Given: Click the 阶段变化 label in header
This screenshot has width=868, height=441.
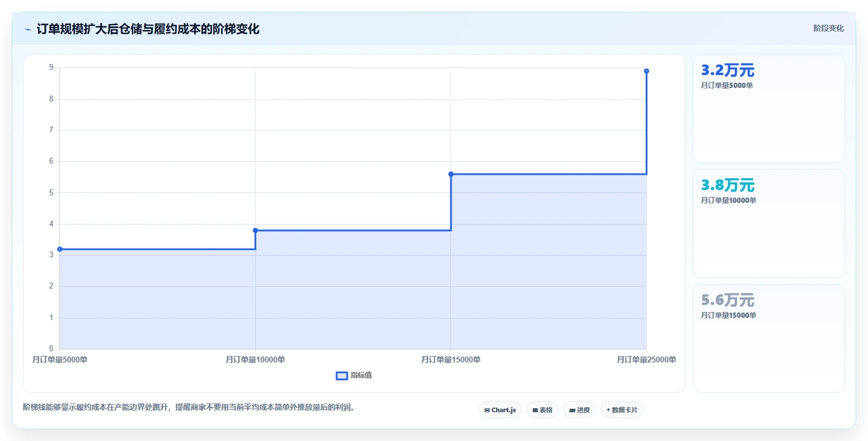Looking at the screenshot, I should pyautogui.click(x=829, y=28).
